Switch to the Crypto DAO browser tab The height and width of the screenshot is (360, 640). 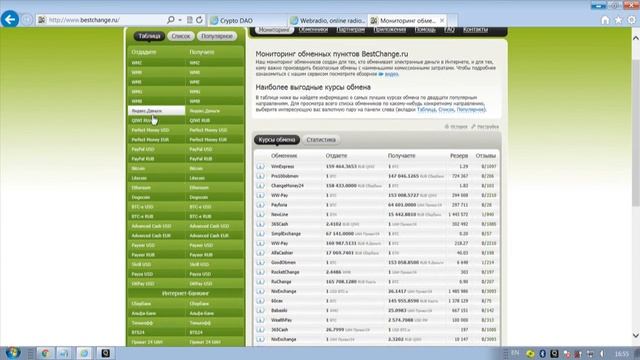point(248,20)
